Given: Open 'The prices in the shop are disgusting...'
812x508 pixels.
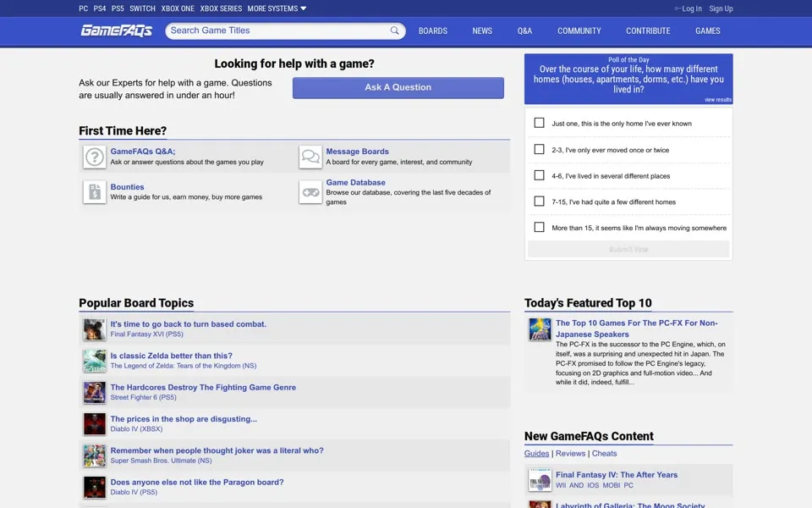Looking at the screenshot, I should point(184,419).
